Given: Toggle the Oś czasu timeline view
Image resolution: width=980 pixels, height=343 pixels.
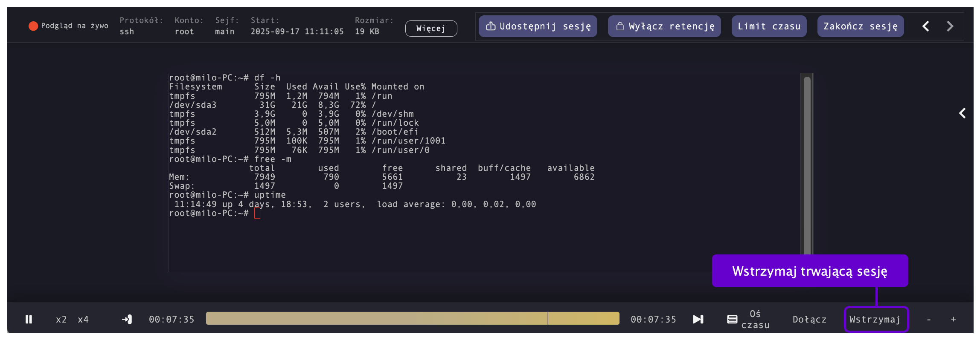Looking at the screenshot, I should (748, 320).
